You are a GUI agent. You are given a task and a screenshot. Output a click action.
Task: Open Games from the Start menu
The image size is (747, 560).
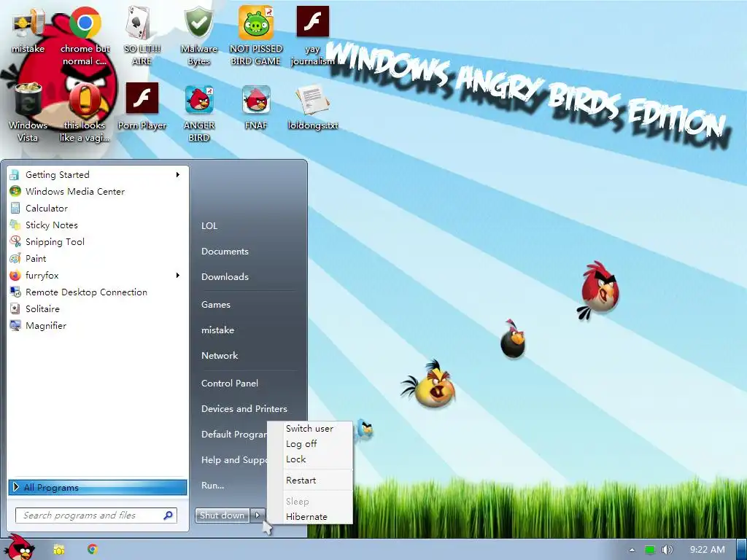point(216,305)
